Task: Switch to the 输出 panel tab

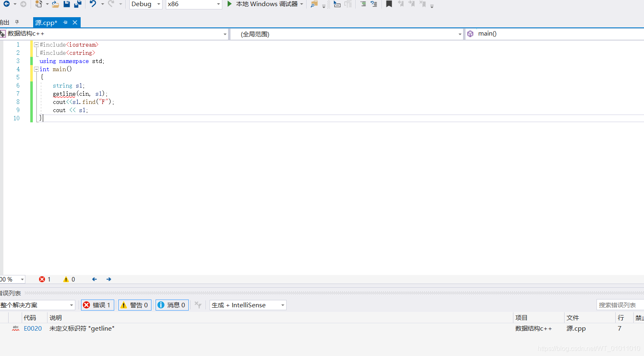Action: (5, 23)
